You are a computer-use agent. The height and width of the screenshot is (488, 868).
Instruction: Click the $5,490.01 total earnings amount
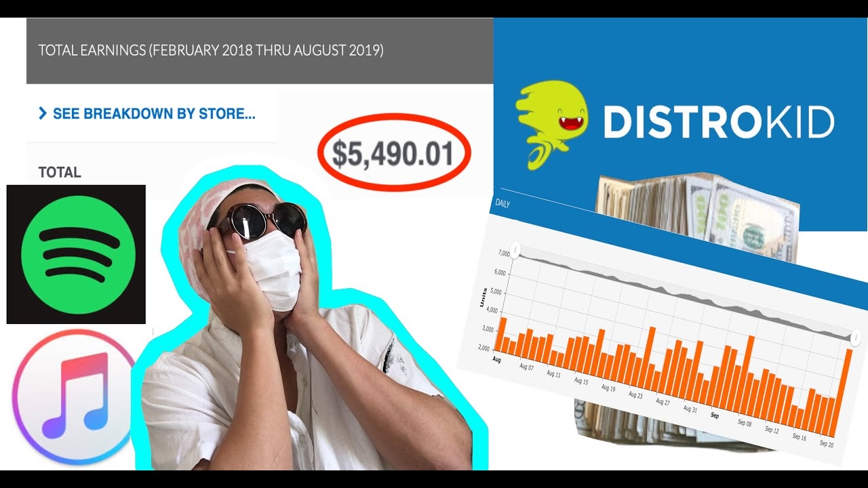click(393, 154)
